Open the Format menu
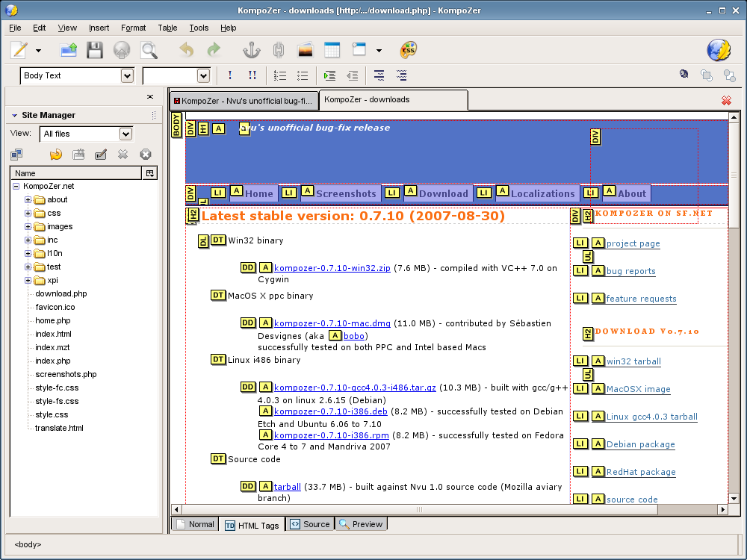747x560 pixels. click(133, 28)
